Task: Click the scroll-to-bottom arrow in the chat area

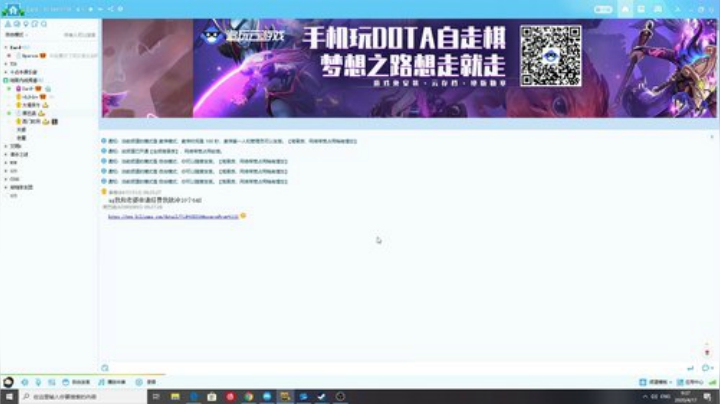Action: click(x=707, y=352)
